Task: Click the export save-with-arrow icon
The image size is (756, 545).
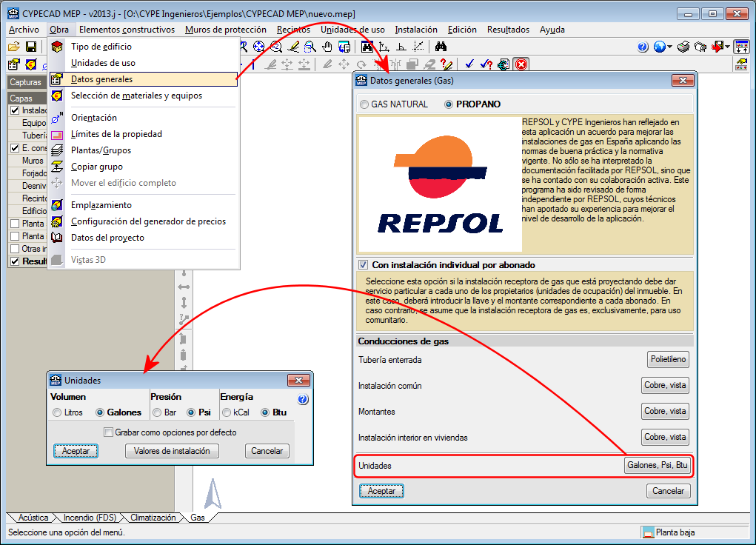Action: click(x=718, y=47)
